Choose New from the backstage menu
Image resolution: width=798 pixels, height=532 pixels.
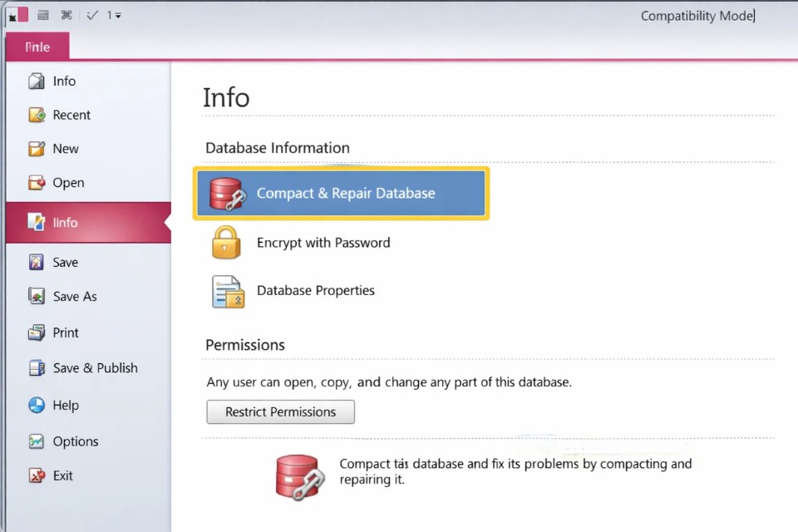66,149
